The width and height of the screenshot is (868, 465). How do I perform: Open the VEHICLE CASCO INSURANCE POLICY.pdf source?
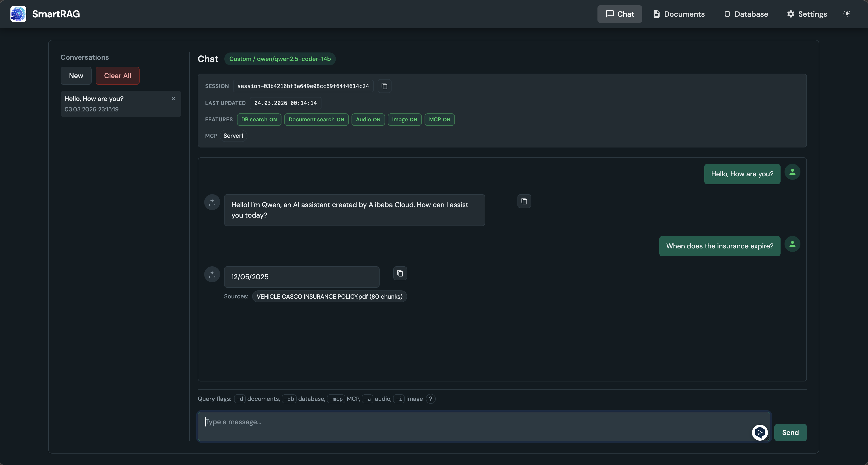(329, 297)
